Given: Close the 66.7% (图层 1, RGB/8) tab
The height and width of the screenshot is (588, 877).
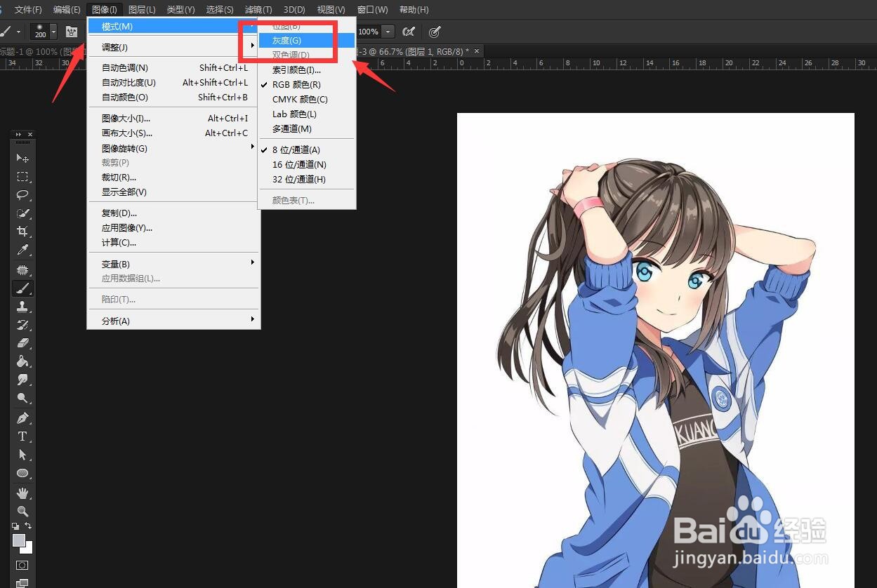Looking at the screenshot, I should [x=477, y=51].
